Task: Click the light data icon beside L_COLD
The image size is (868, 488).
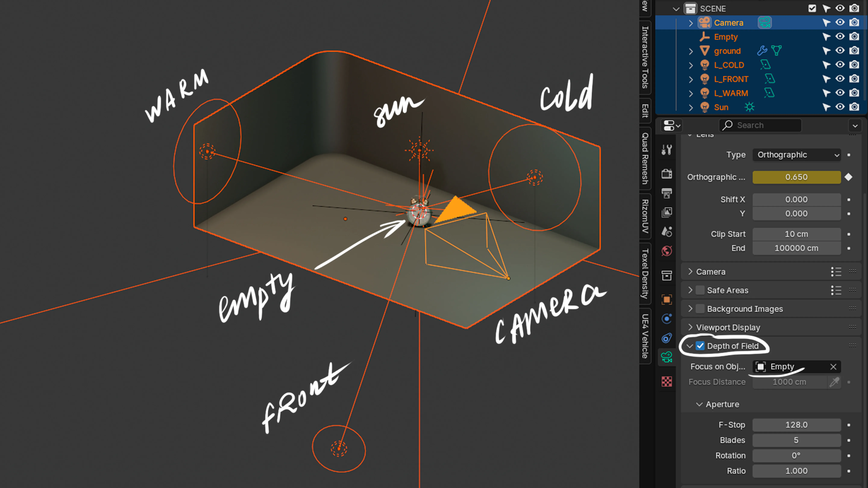Action: (765, 65)
